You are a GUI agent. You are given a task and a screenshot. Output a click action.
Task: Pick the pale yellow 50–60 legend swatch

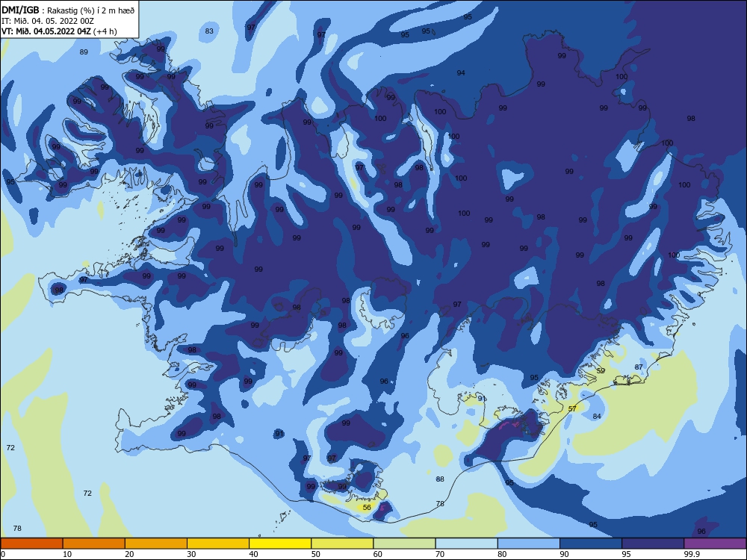[x=342, y=544]
